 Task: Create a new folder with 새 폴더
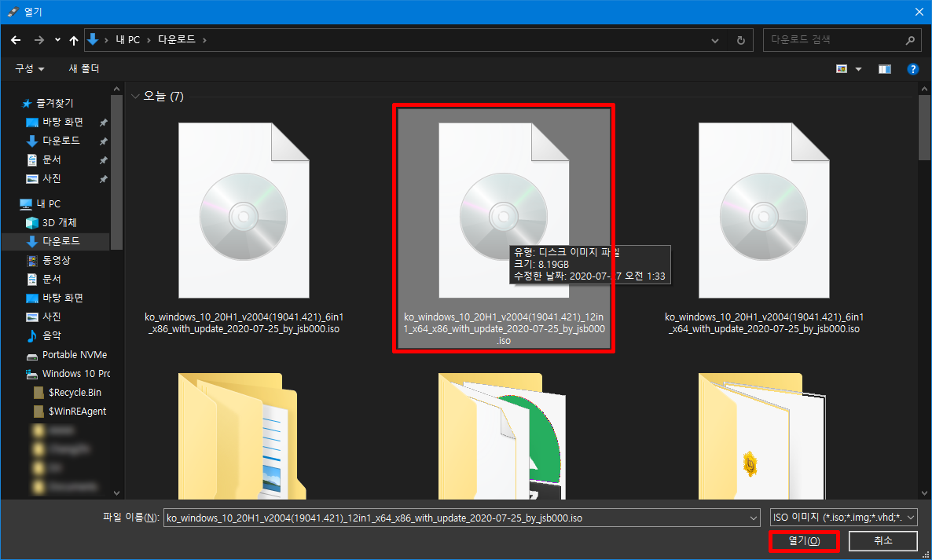[x=84, y=69]
